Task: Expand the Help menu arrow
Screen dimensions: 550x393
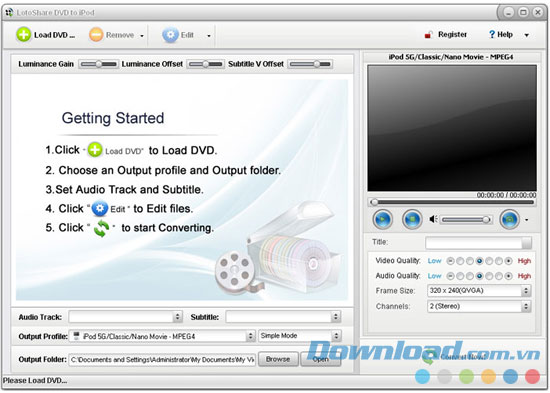Action: coord(526,35)
